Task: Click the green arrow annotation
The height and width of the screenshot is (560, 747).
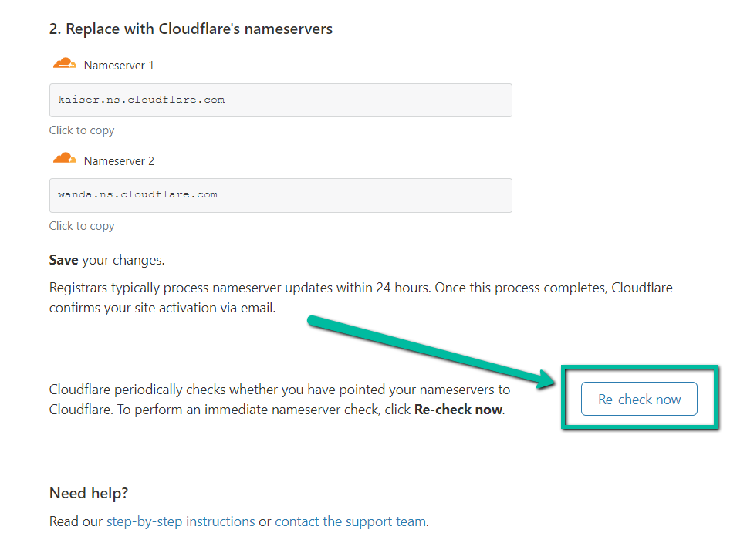Action: [431, 352]
